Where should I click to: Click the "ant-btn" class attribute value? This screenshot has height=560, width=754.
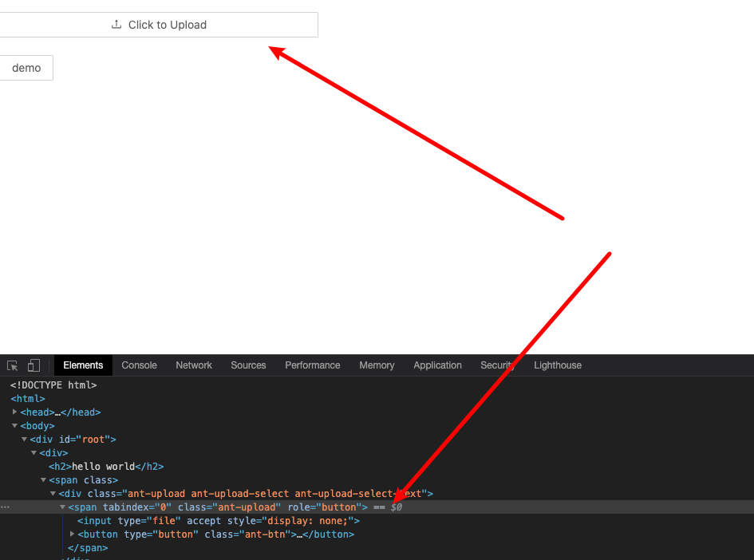point(265,534)
